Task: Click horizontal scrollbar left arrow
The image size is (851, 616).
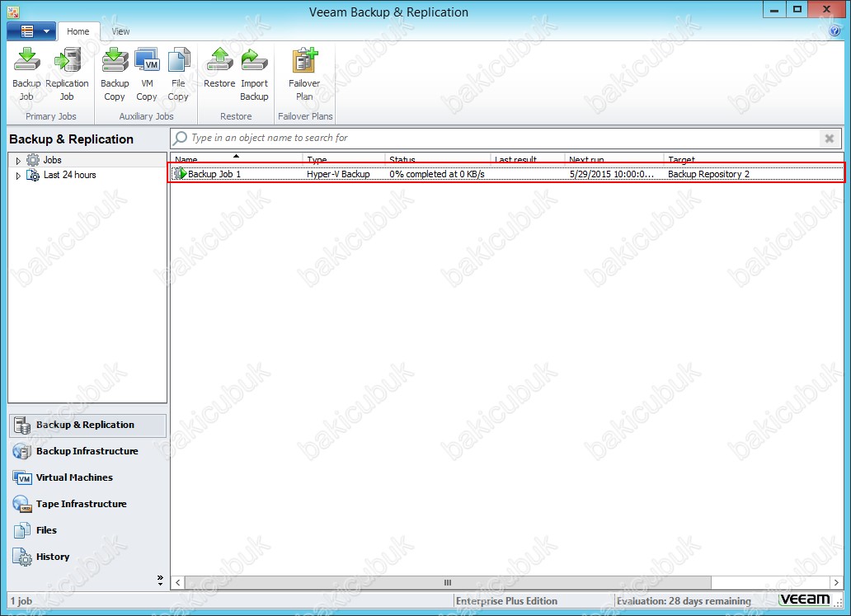Action: tap(177, 582)
